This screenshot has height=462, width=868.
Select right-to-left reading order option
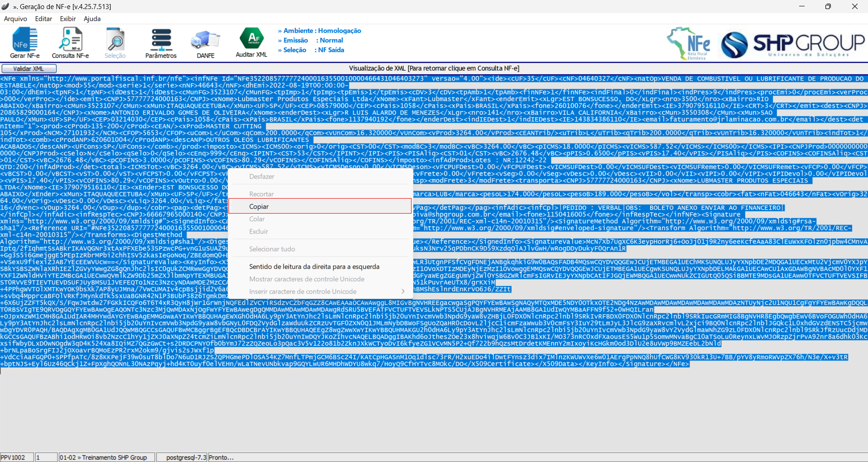(x=314, y=266)
